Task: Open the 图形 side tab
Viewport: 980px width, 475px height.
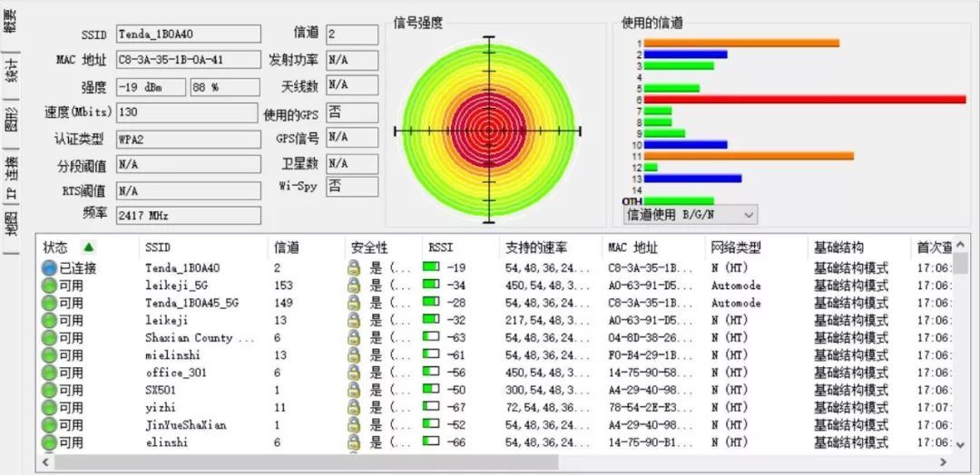Action: pyautogui.click(x=11, y=120)
